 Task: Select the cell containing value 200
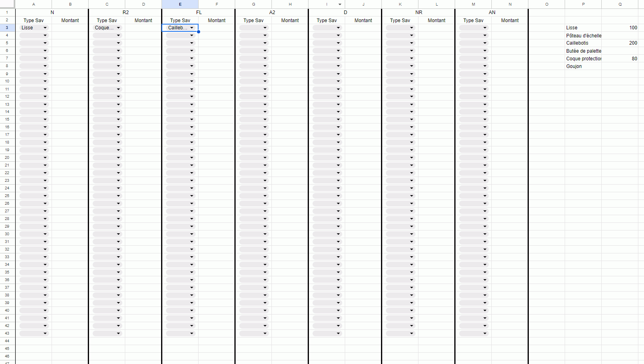(620, 43)
